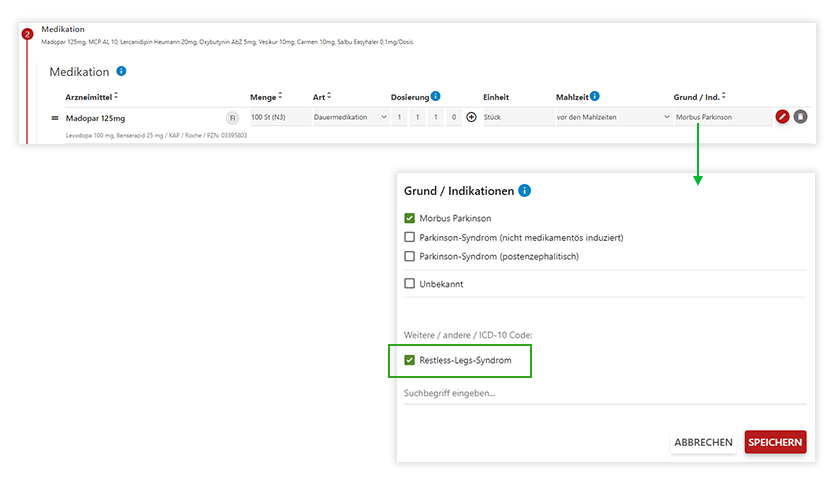Click the FI badge next to Madopar
The width and height of the screenshot is (831, 481).
233,117
